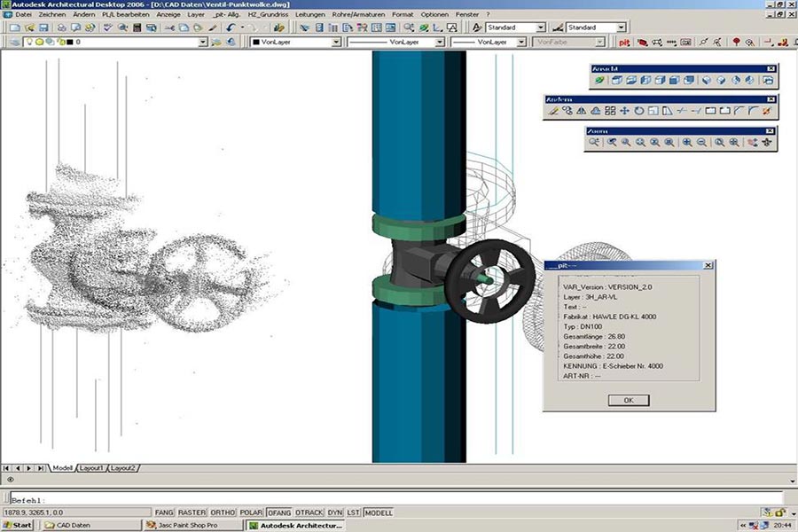The height and width of the screenshot is (532, 798).
Task: Open the Standard style dropdown
Action: [539, 27]
